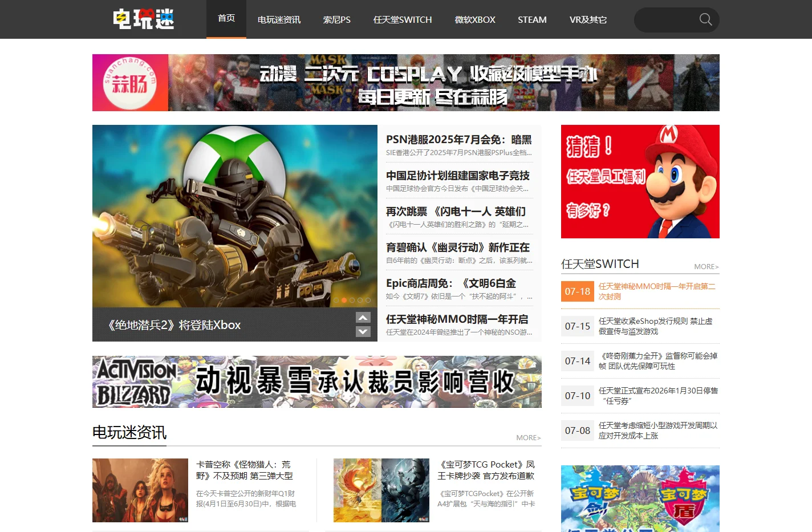812x532 pixels.
Task: Open 卡普空称《怪物猎人:荒野》不及预期 title
Action: point(245,470)
